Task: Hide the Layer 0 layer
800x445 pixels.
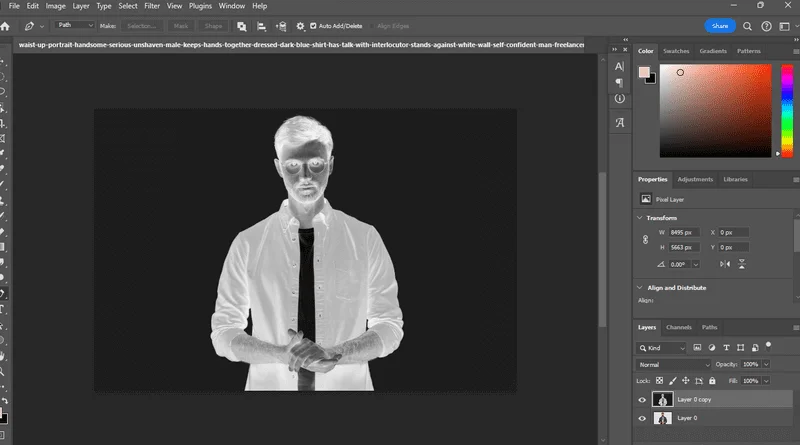Action: point(642,418)
